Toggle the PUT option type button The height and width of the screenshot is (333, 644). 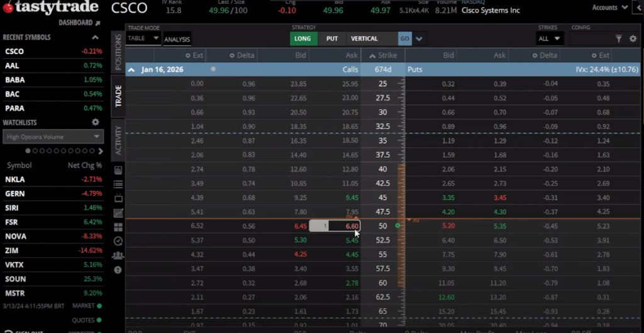coord(331,39)
